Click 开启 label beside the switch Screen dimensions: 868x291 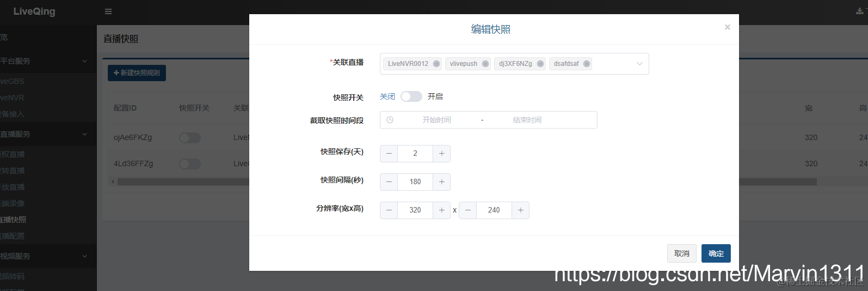tap(435, 96)
